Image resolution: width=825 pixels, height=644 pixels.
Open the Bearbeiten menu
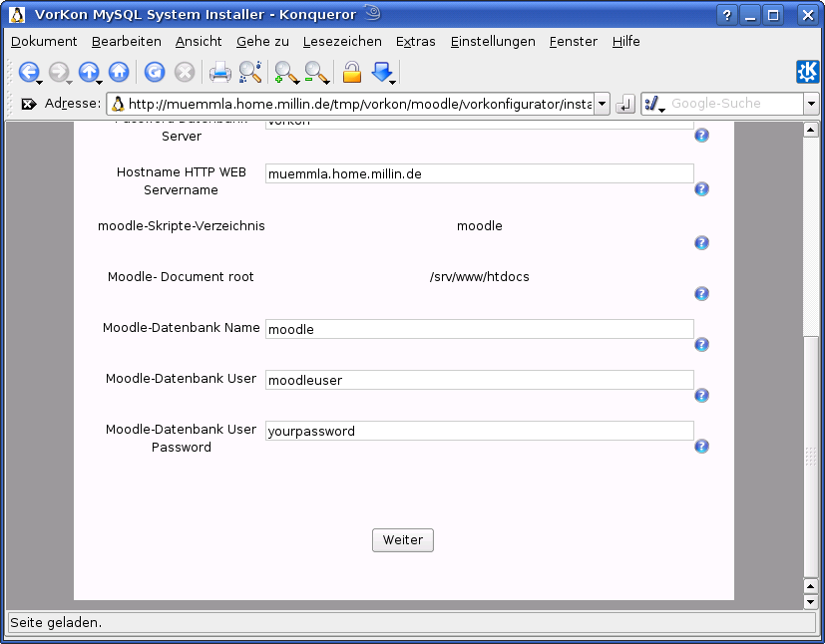point(127,41)
